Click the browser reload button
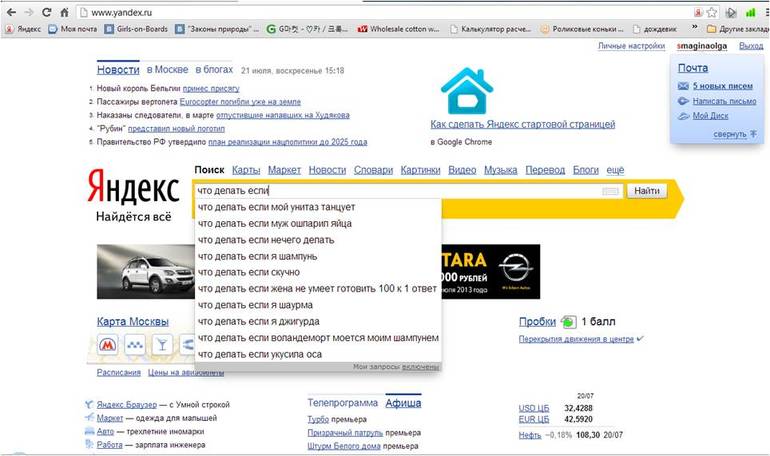770x456 pixels. (x=45, y=12)
